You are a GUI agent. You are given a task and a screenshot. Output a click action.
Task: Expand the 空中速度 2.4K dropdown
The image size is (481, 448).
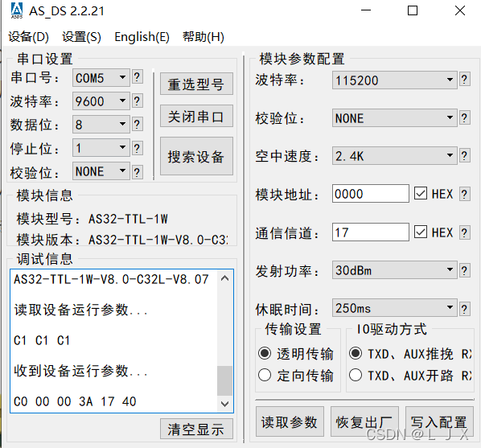pyautogui.click(x=395, y=156)
